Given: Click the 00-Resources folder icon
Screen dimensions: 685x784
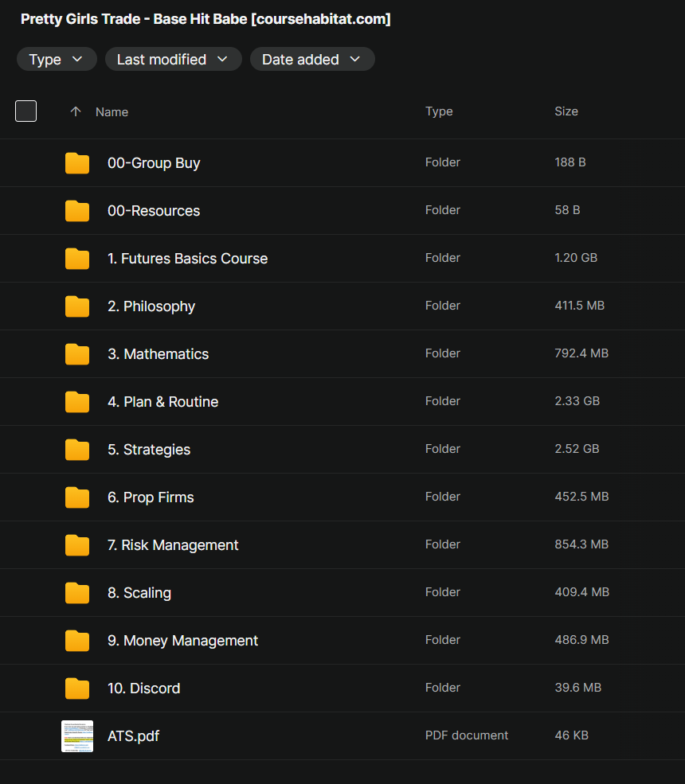Looking at the screenshot, I should 77,211.
